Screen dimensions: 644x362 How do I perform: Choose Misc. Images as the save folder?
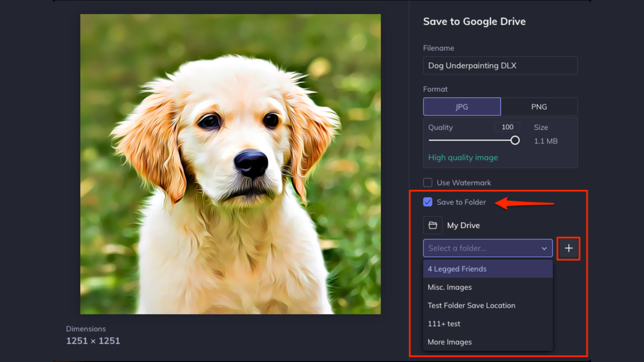coord(449,287)
